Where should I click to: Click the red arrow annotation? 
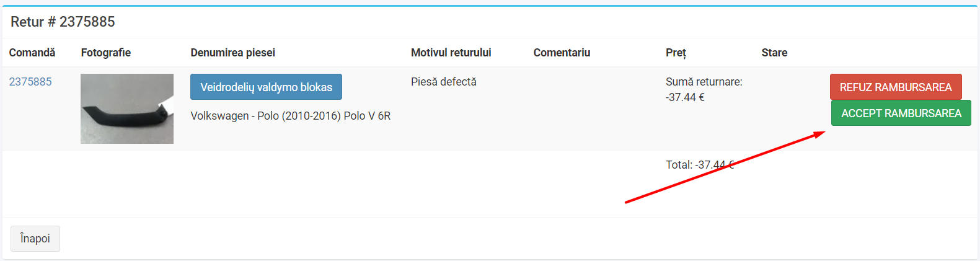pyautogui.click(x=725, y=167)
